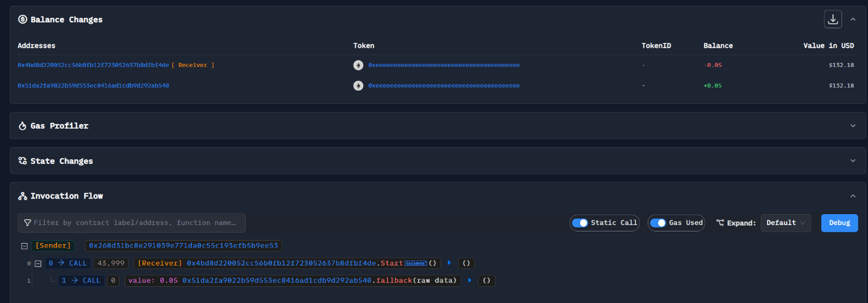The height and width of the screenshot is (303, 868).
Task: Click the fire icon beside Gas Profiler
Action: [x=22, y=126]
